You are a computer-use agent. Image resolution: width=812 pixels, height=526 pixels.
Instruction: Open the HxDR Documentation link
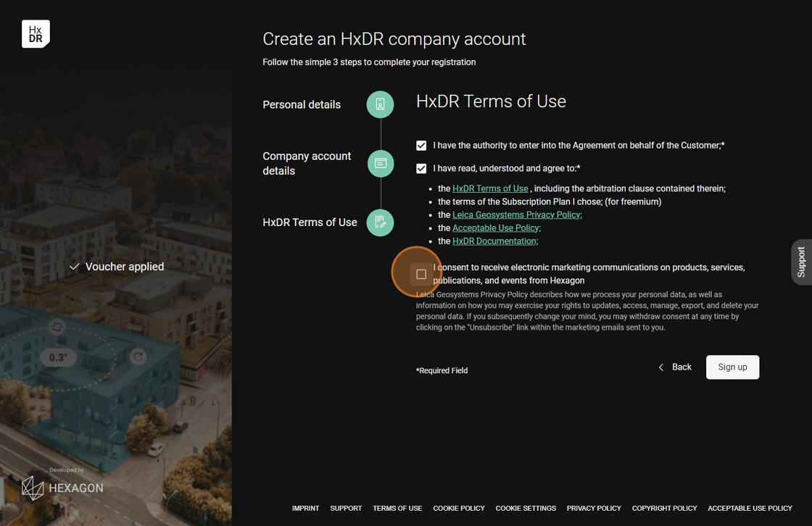pyautogui.click(x=495, y=241)
